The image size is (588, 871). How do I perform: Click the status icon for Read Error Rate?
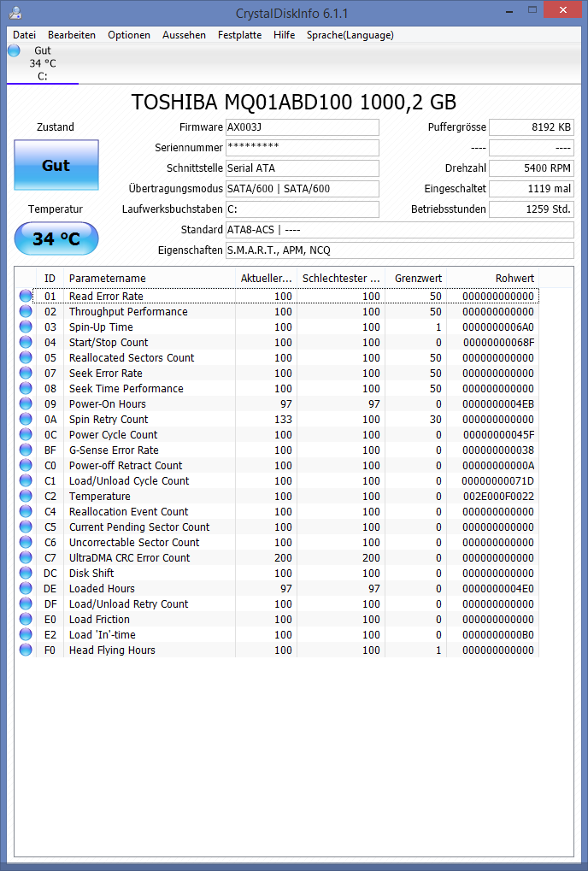26,296
